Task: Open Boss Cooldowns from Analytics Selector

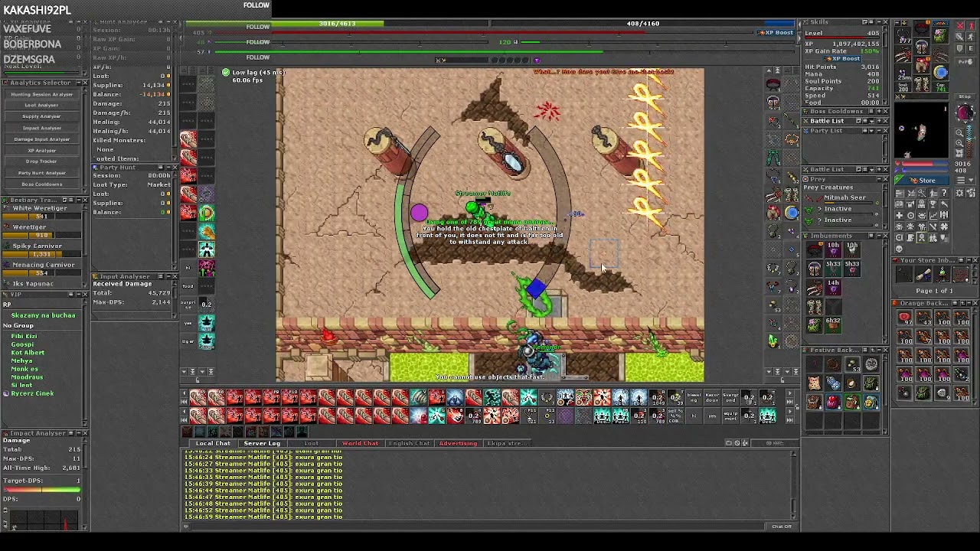Action: point(41,184)
